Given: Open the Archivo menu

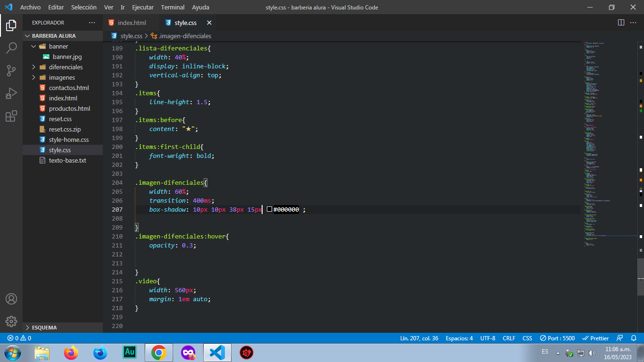Looking at the screenshot, I should coord(30,7).
